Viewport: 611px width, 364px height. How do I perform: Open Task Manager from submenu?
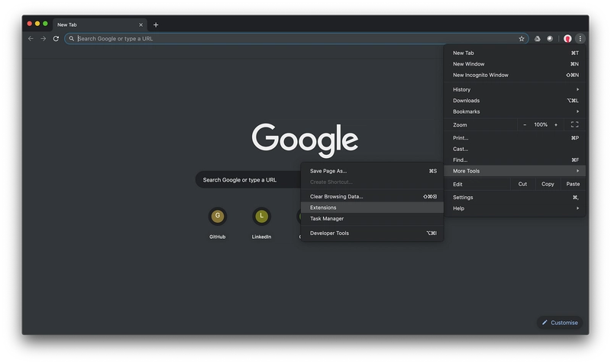pos(372,219)
